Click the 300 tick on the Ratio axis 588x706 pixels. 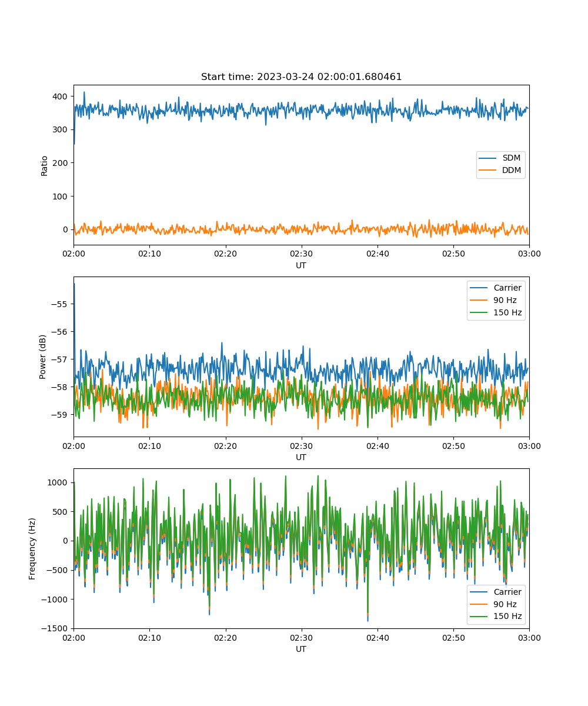61,129
